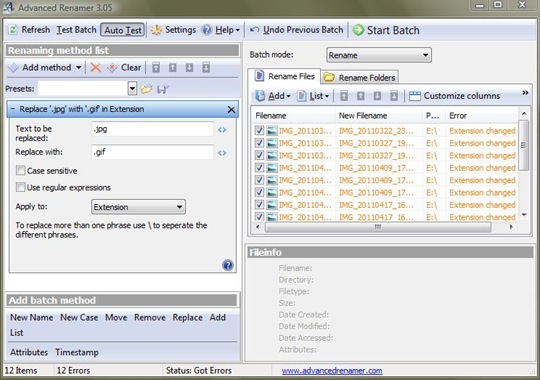Move file to bottom in file list toolbar

tap(394, 96)
